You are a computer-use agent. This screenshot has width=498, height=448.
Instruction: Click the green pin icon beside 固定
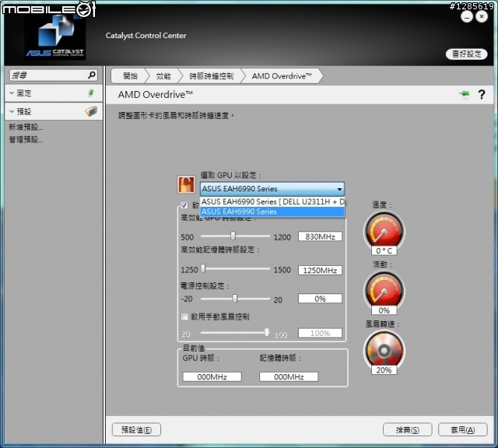(x=91, y=93)
